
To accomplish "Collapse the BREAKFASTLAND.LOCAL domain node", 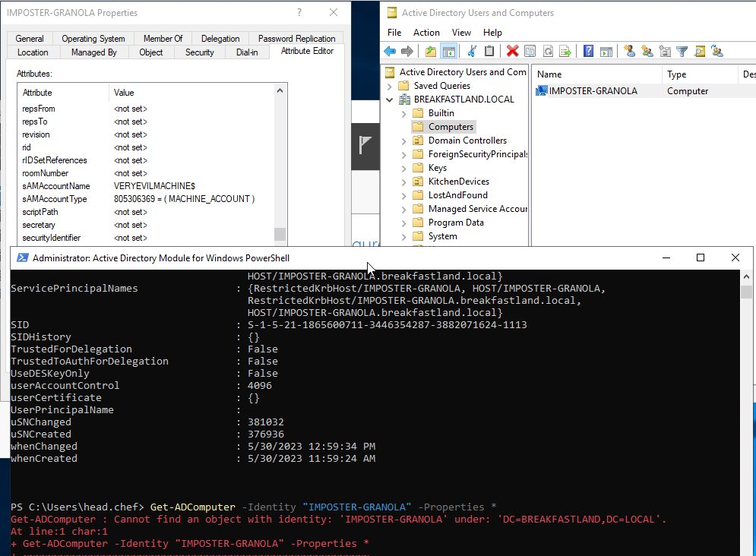I will click(x=390, y=100).
